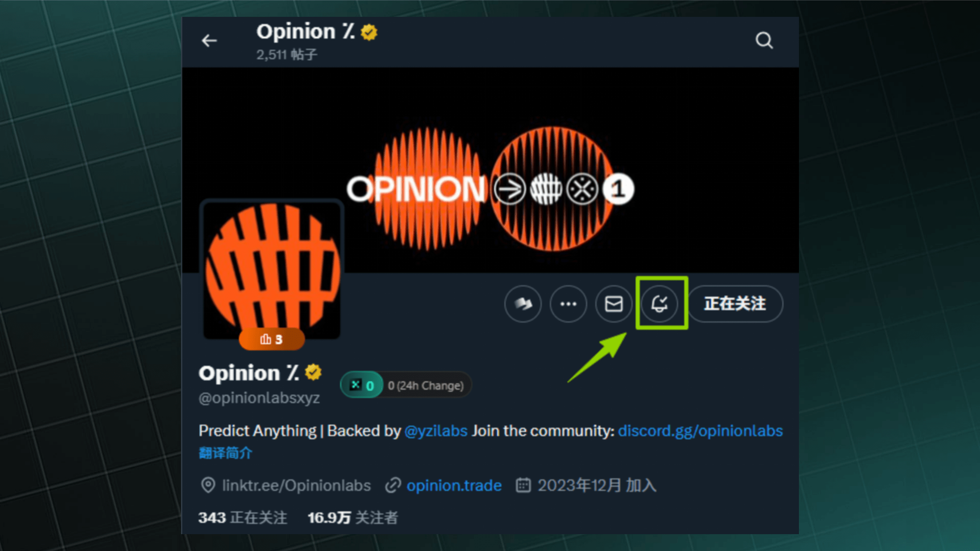Open the @yzilabs mention link
Image resolution: width=980 pixels, height=551 pixels.
click(436, 431)
